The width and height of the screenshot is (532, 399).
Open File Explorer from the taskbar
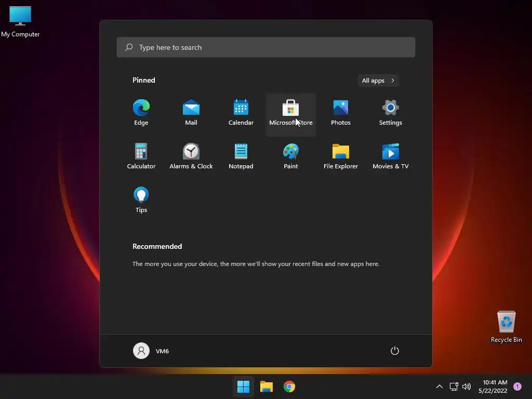(267, 387)
